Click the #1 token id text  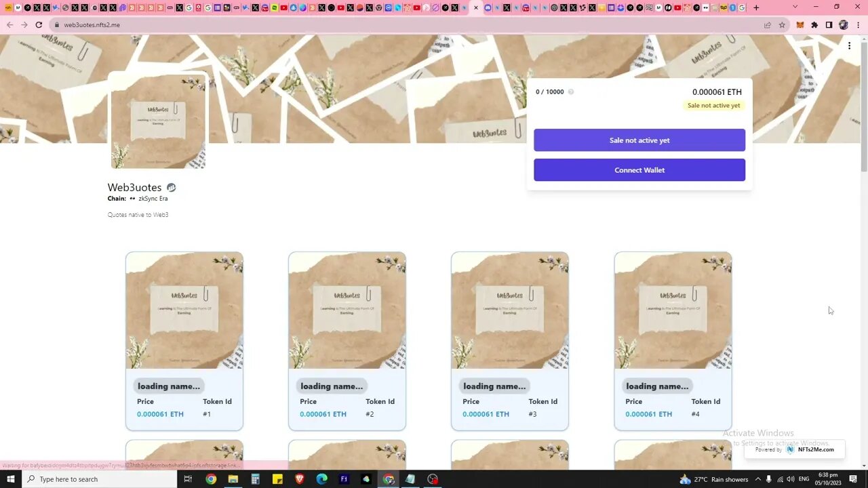pyautogui.click(x=207, y=414)
